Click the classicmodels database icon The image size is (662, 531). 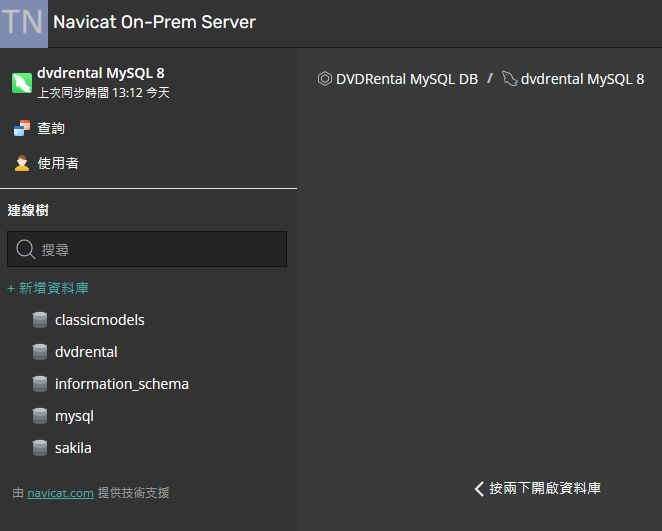click(x=40, y=320)
